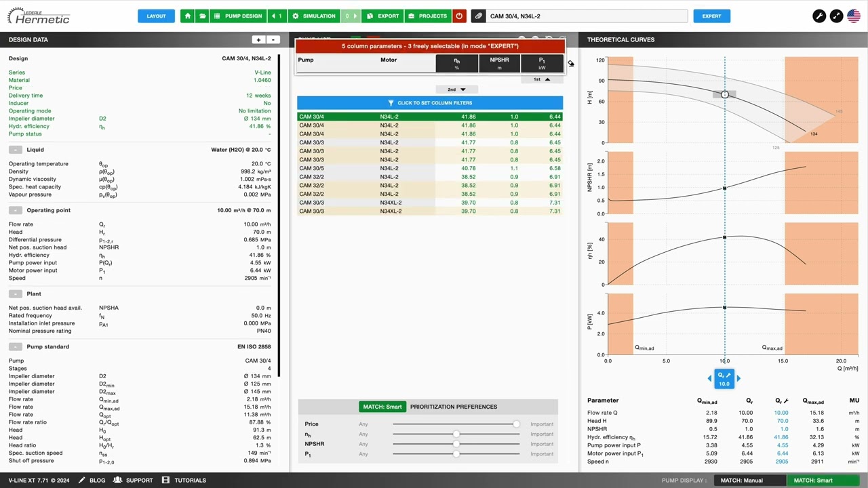This screenshot has height=488, width=868.
Task: Go to the home icon in the toolbar
Action: tap(187, 16)
